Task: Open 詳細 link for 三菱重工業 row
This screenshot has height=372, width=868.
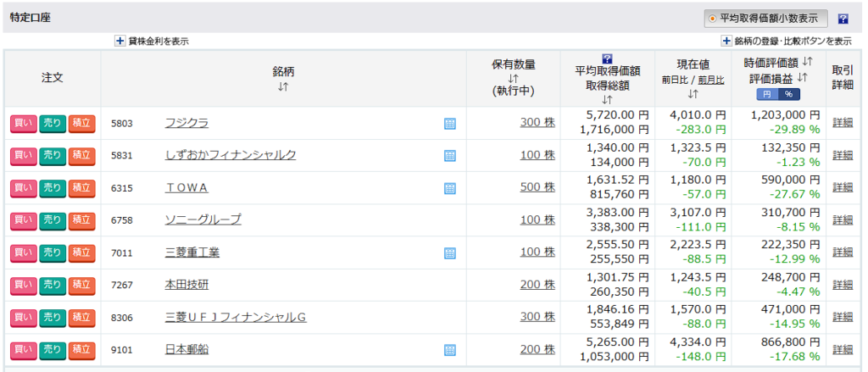Action: (x=843, y=253)
